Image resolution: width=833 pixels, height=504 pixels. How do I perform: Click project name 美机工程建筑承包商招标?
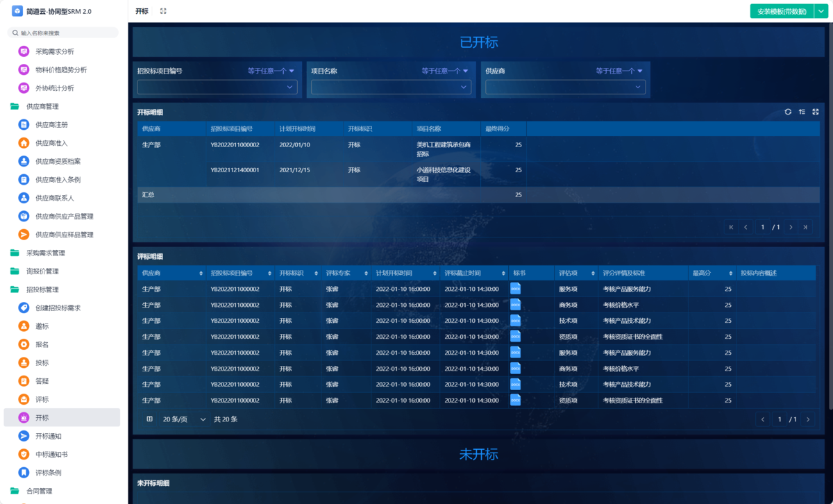click(x=444, y=149)
